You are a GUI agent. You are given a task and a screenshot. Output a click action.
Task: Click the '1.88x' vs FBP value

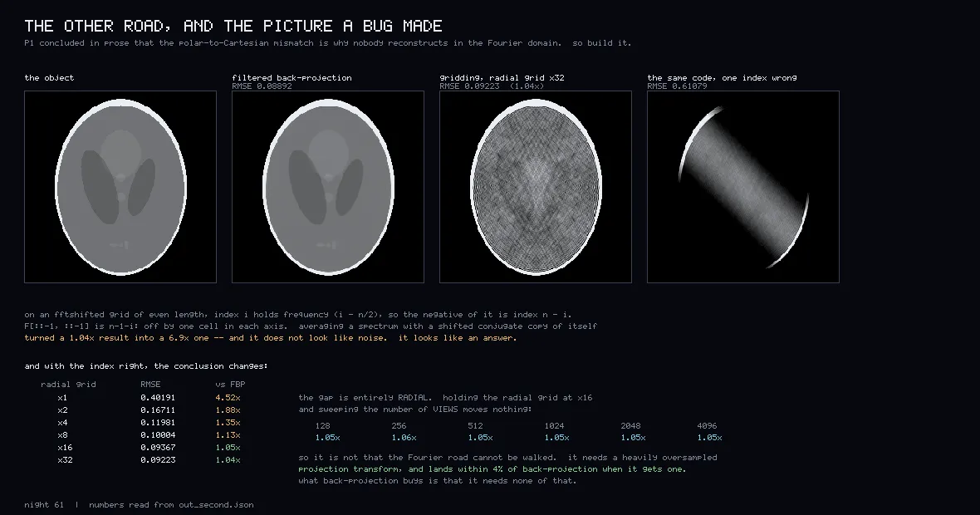(x=228, y=410)
